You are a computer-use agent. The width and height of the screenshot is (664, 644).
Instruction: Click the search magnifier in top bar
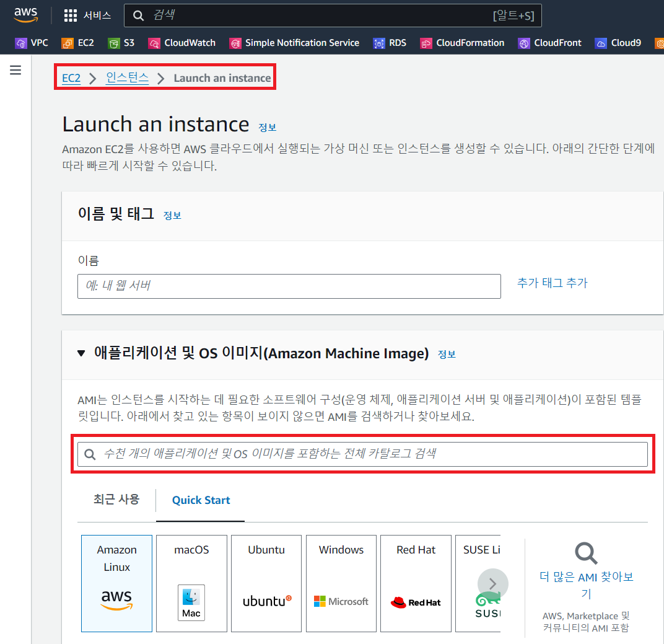point(138,15)
